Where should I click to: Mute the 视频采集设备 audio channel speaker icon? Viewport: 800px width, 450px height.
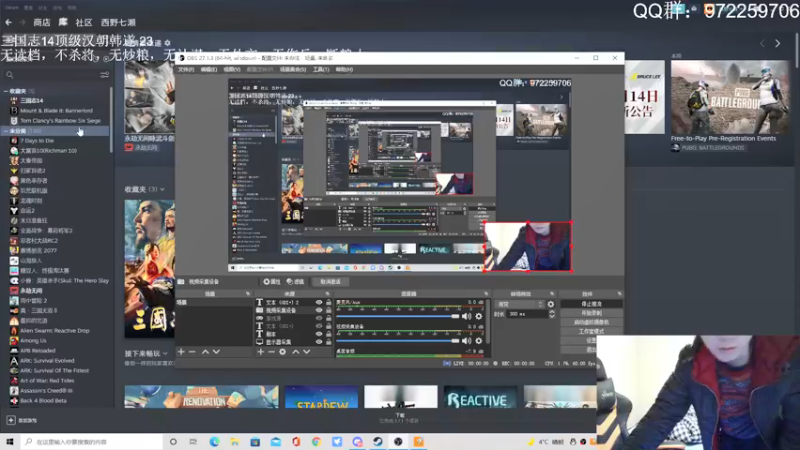466,340
